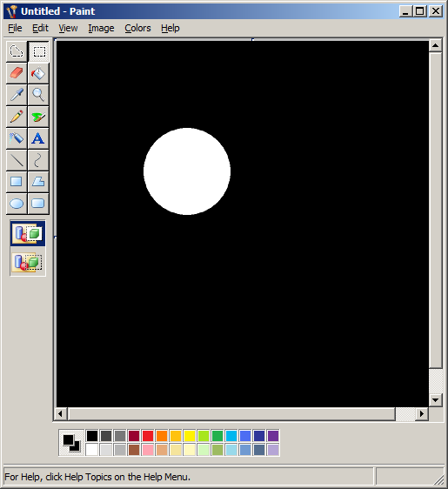This screenshot has width=448, height=489.
Task: Activate the Pick Color eyedropper
Action: (x=17, y=95)
